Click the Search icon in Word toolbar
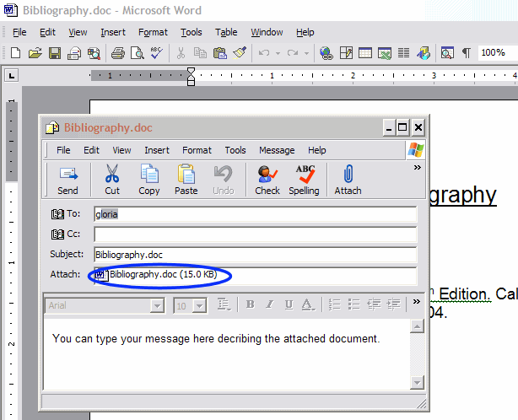Screen dimensions: 518x420 (94, 53)
